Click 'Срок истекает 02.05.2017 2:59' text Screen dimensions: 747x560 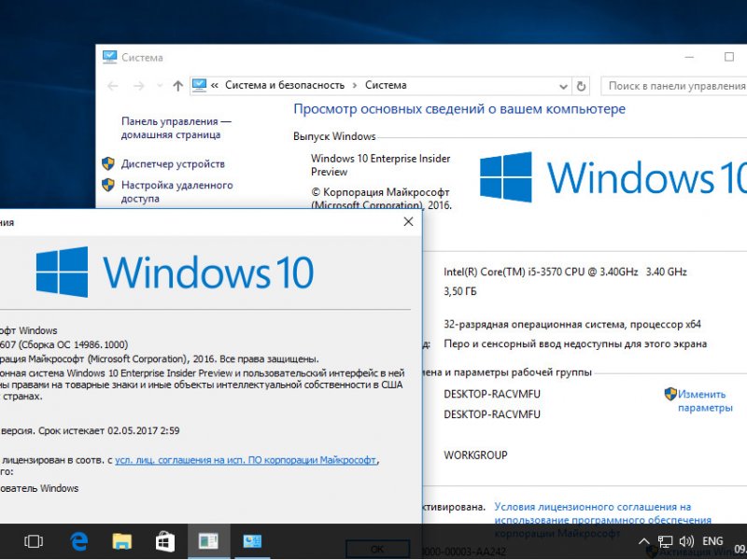[108, 430]
